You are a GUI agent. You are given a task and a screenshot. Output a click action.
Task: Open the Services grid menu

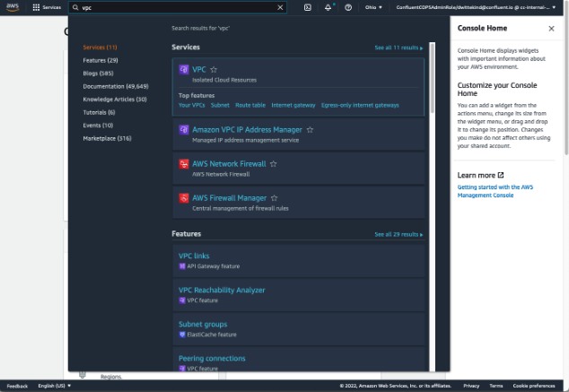click(x=47, y=7)
